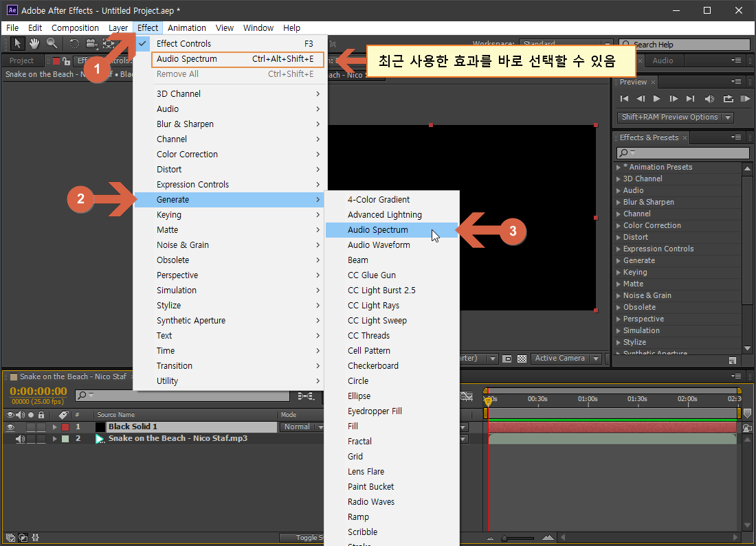Open the Stylize submenu in Effect menu
This screenshot has height=546, width=756.
point(230,306)
